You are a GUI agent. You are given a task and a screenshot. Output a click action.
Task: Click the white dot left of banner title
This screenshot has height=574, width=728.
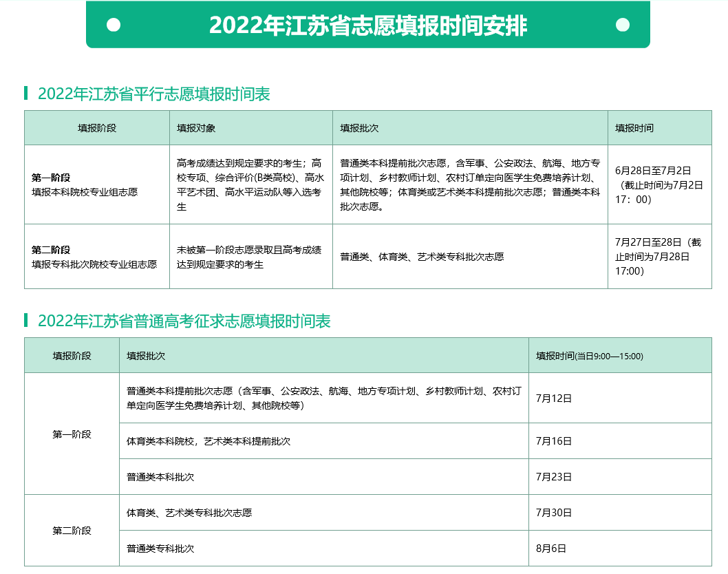click(114, 25)
